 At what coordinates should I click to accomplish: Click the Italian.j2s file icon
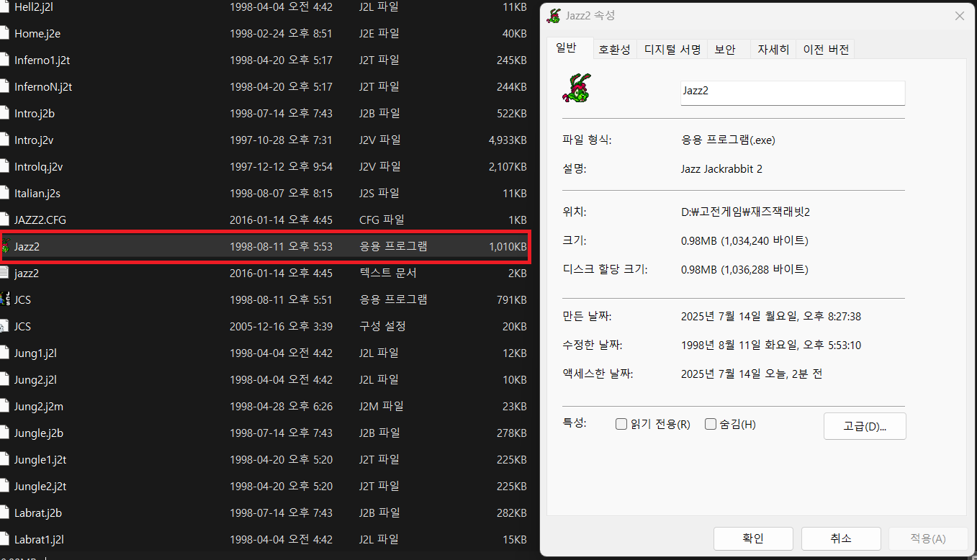(x=6, y=193)
